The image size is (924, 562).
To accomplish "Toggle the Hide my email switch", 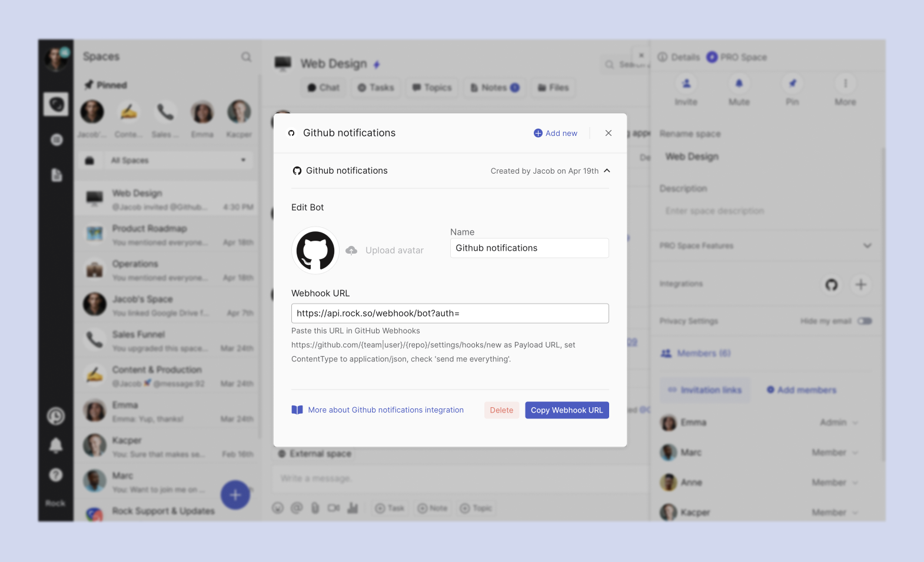I will [x=865, y=321].
